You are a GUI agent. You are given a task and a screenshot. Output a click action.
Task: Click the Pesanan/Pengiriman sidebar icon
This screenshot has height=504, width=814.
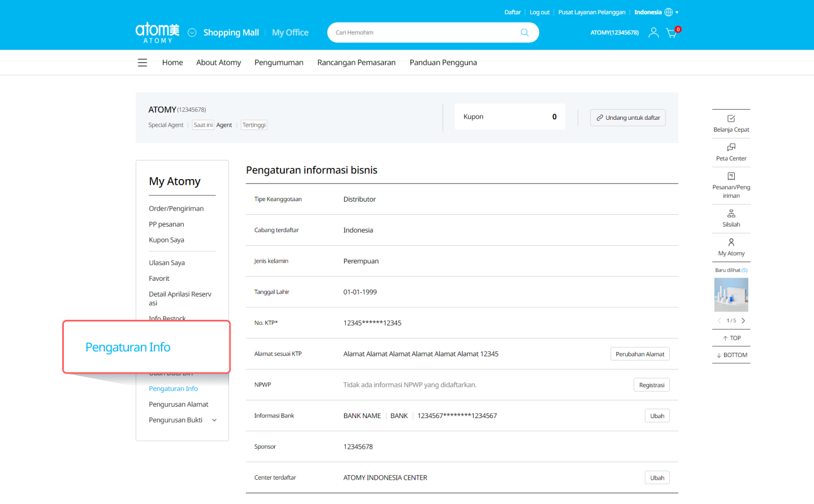(x=731, y=176)
